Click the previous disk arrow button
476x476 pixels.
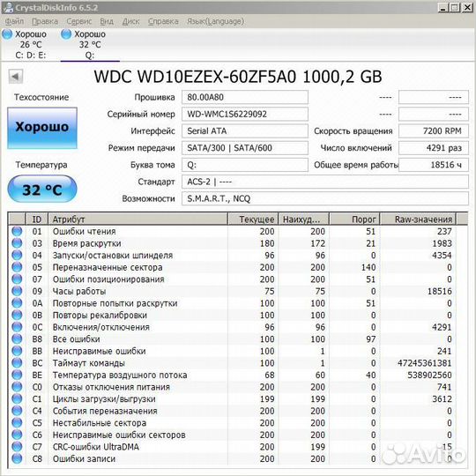16,76
